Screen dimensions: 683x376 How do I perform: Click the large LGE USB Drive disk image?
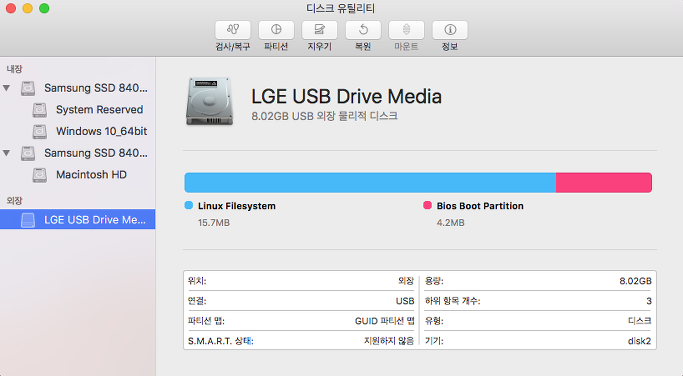210,102
